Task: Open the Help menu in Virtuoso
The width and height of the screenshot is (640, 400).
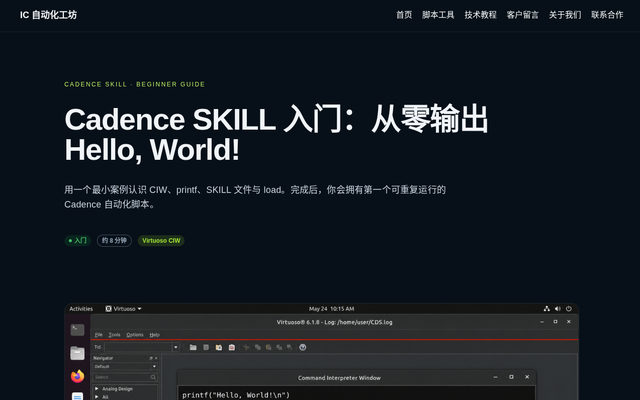Action: (154, 335)
